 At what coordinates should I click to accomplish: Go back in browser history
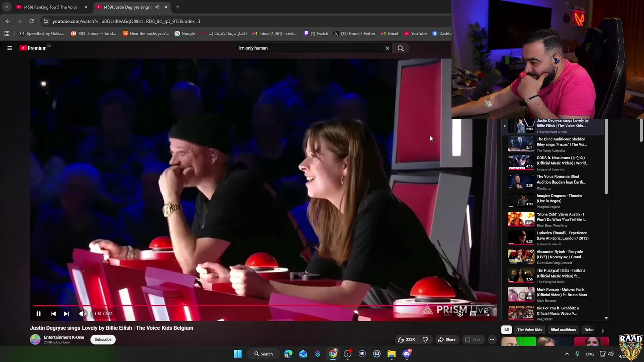click(x=7, y=21)
